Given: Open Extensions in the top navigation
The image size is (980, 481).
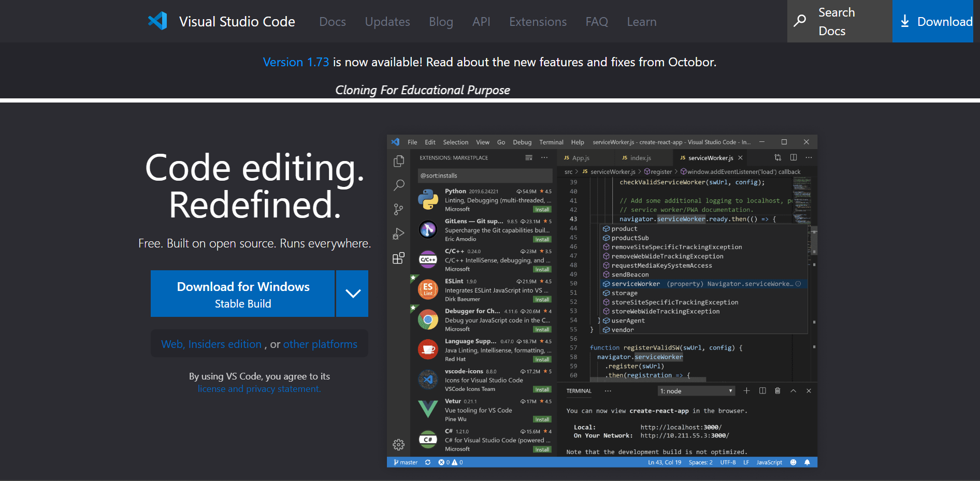Looking at the screenshot, I should pos(538,22).
